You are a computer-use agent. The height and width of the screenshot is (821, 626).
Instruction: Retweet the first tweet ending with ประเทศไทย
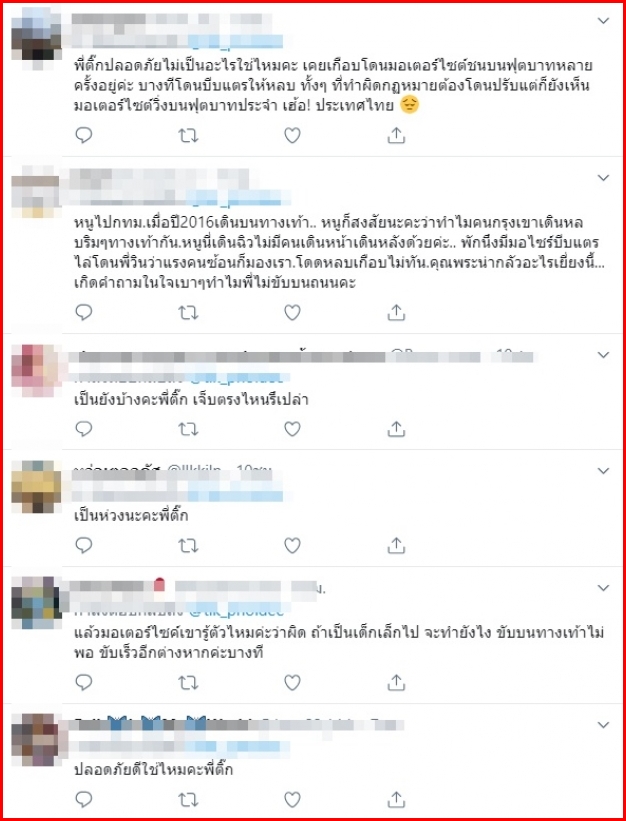[188, 136]
